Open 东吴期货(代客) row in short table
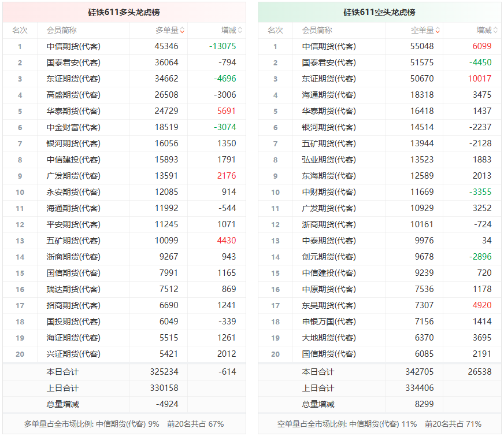 tap(379, 305)
